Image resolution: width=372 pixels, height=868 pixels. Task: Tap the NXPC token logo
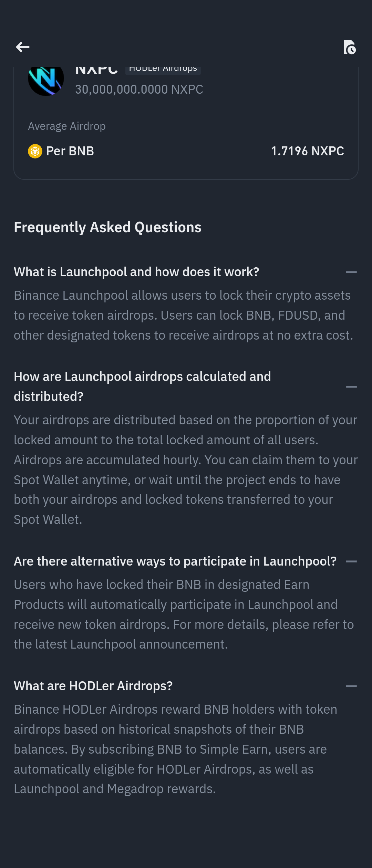tap(46, 80)
